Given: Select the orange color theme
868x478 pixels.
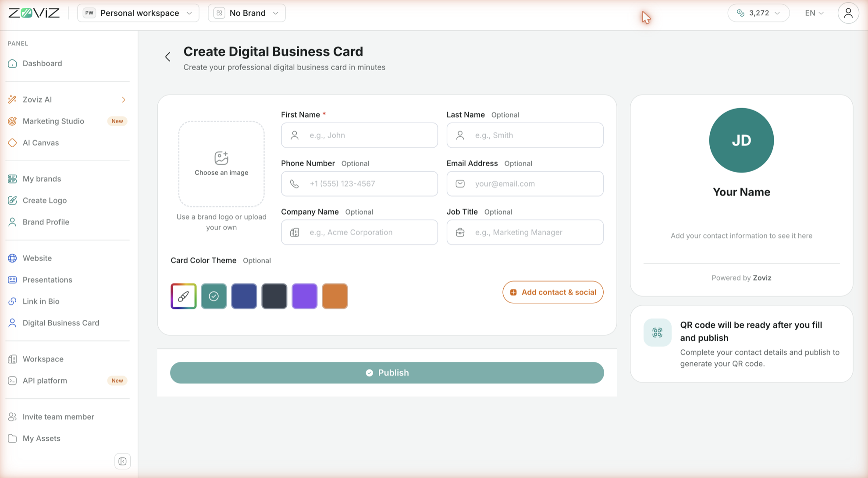Looking at the screenshot, I should (x=335, y=296).
